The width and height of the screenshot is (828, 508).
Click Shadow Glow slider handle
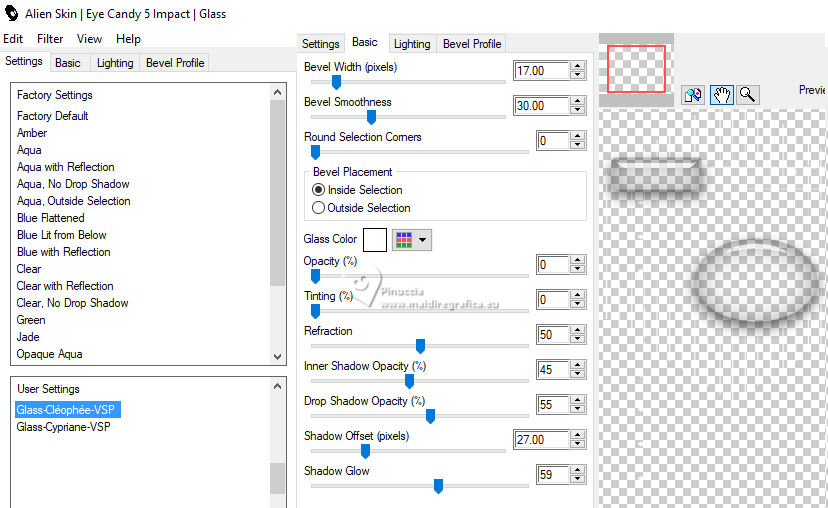[x=438, y=486]
